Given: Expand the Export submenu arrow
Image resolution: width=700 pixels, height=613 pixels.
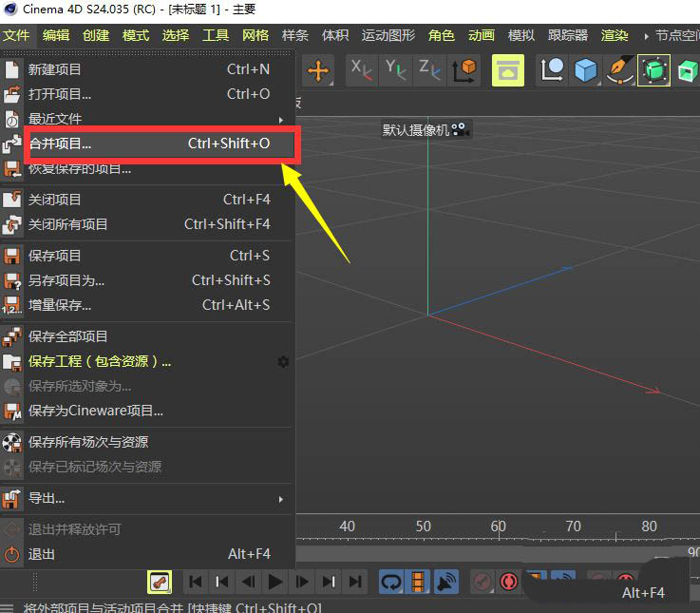Looking at the screenshot, I should [281, 499].
